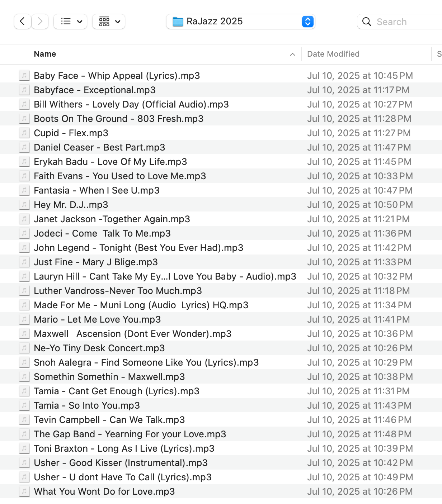442x504 pixels.
Task: Select file Boots On The Ground - 803 Fresh.mp3
Action: [119, 119]
